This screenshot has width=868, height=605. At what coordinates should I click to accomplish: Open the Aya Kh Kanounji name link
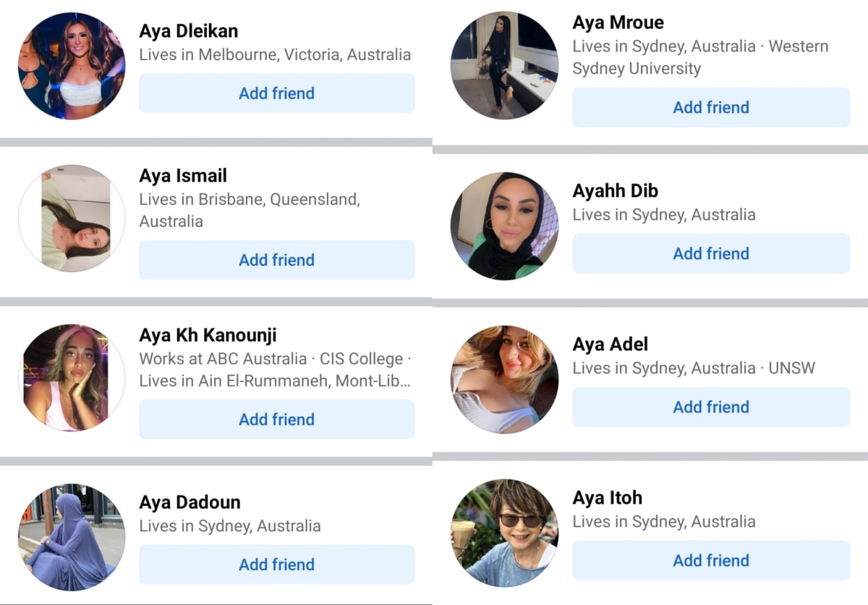208,335
